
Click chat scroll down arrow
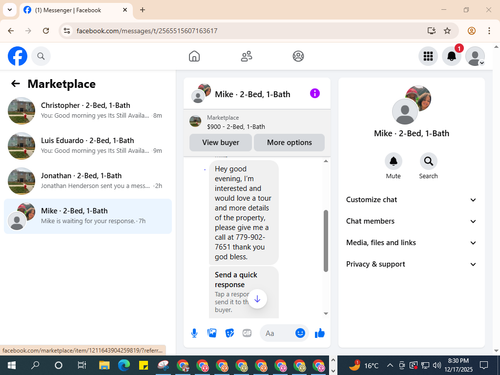point(326,313)
